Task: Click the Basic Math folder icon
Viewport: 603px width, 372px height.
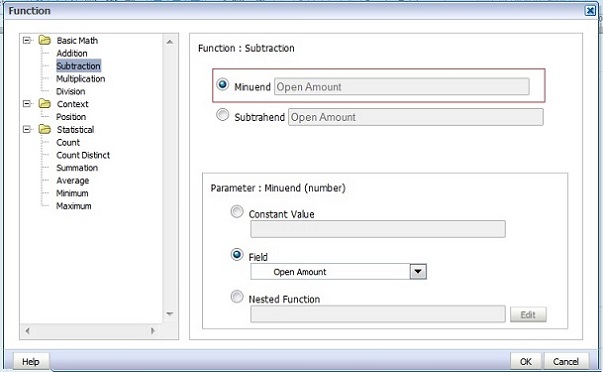Action: point(45,40)
